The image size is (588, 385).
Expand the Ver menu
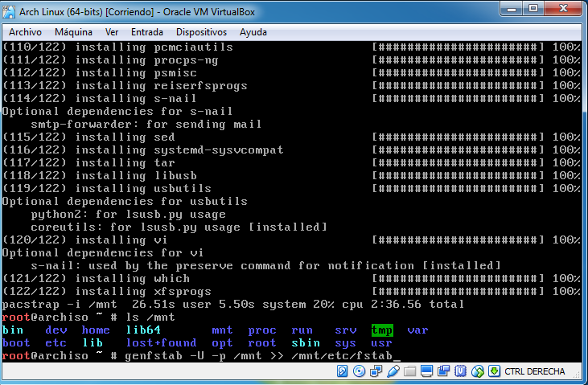(x=112, y=32)
